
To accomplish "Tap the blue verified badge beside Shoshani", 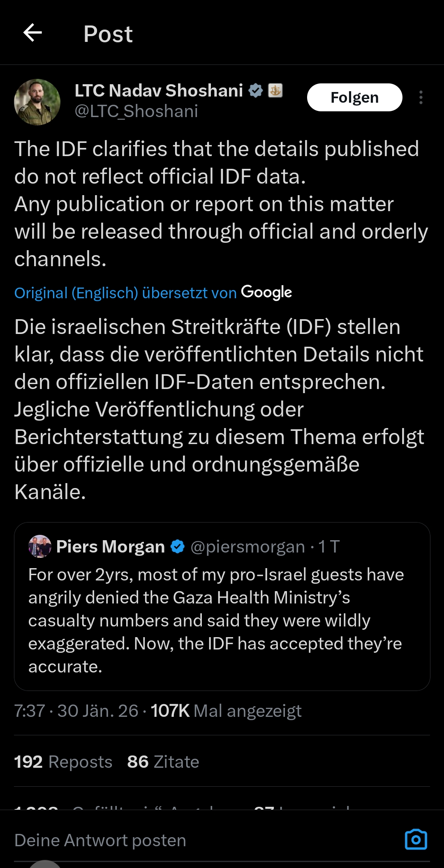I will click(256, 90).
